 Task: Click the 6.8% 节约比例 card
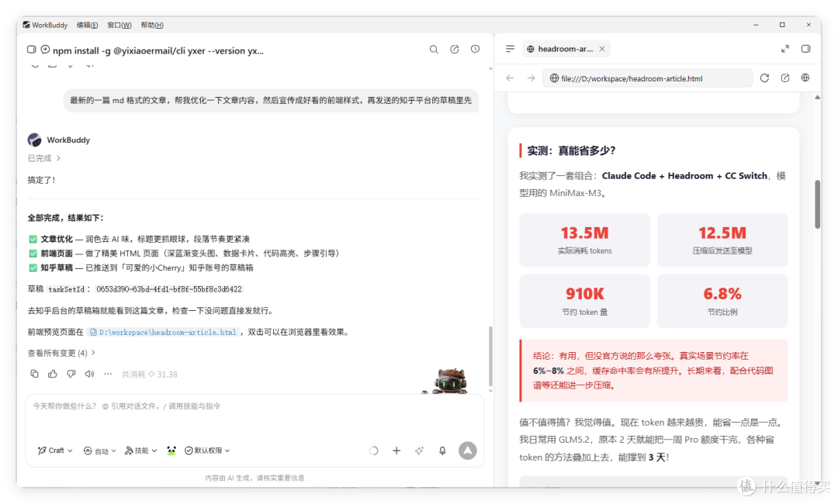(x=722, y=301)
